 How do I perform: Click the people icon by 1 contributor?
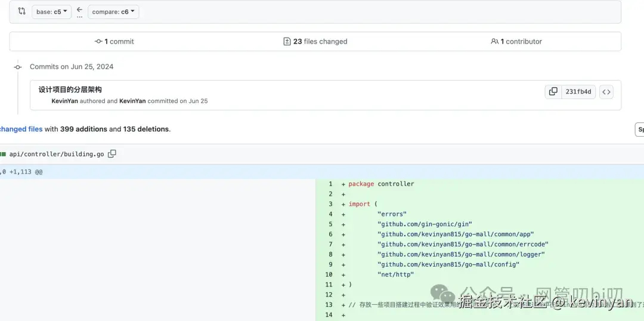(x=494, y=42)
